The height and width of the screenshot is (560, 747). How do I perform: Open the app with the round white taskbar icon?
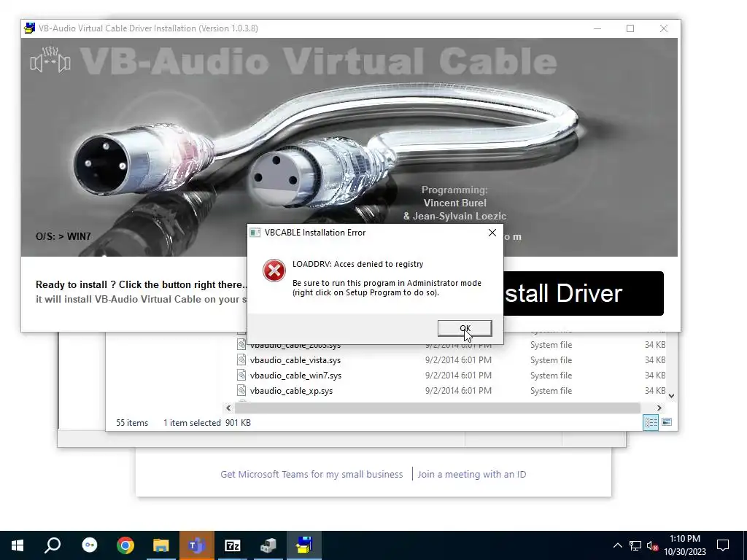click(89, 545)
